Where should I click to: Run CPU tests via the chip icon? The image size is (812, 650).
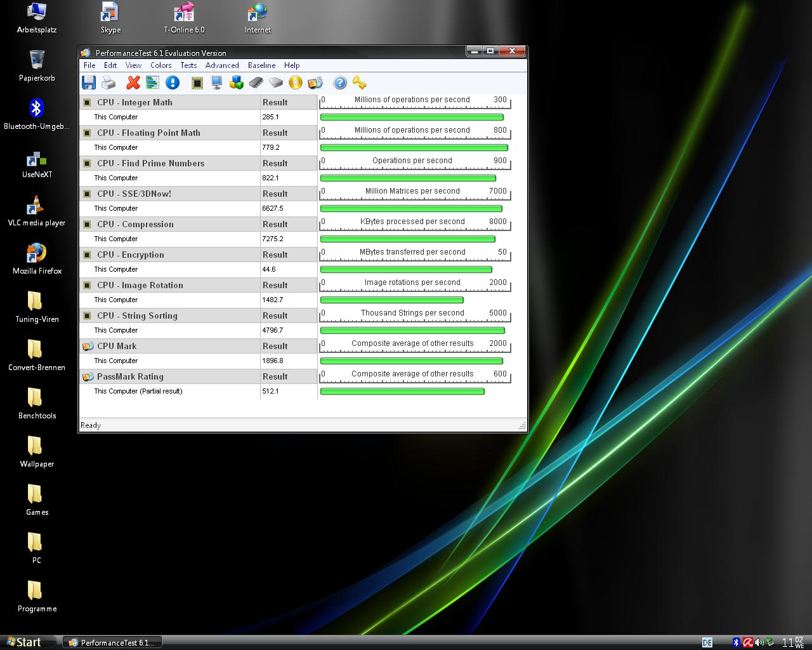coord(197,83)
